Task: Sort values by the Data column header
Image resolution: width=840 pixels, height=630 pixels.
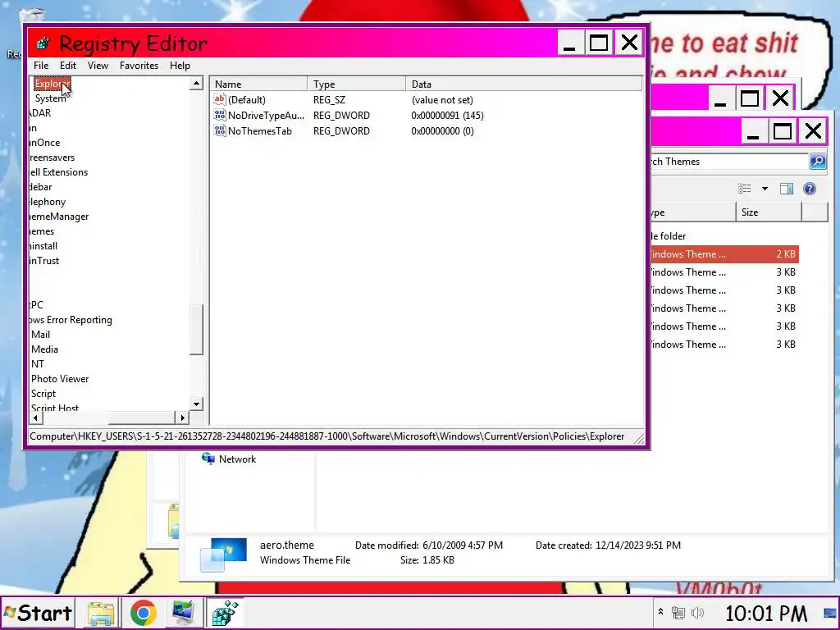Action: [524, 84]
